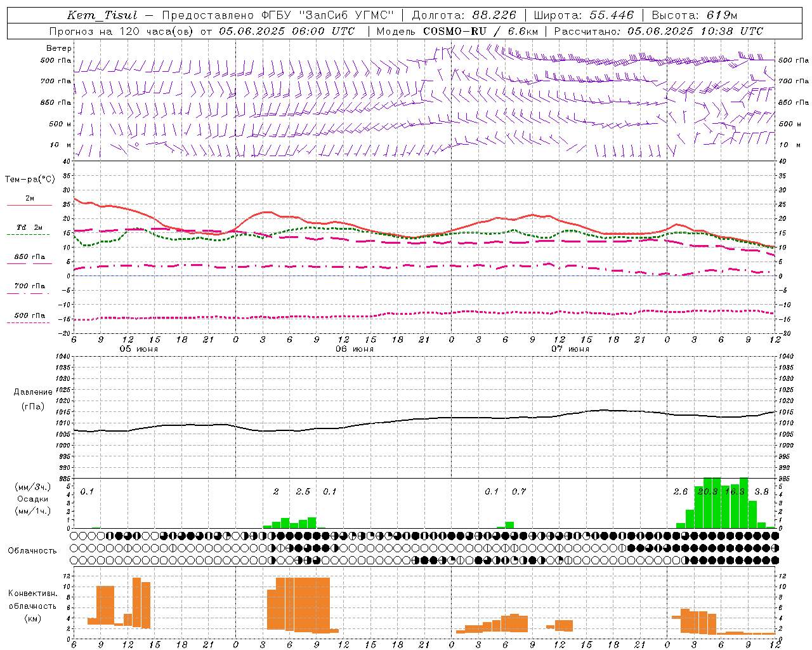Image resolution: width=812 pixels, height=650 pixels.
Task: Click the Ветер wind panel label
Action: tap(59, 48)
